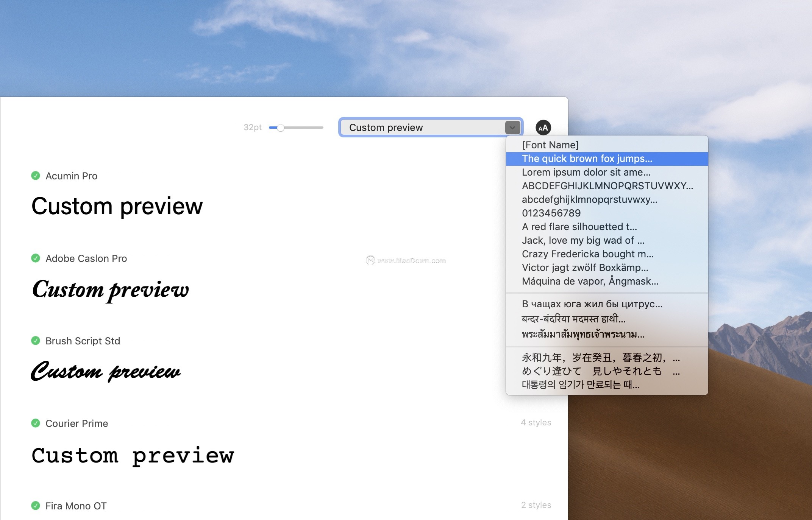Toggle the green checkmark beside Fira Mono OT
812x520 pixels.
36,506
